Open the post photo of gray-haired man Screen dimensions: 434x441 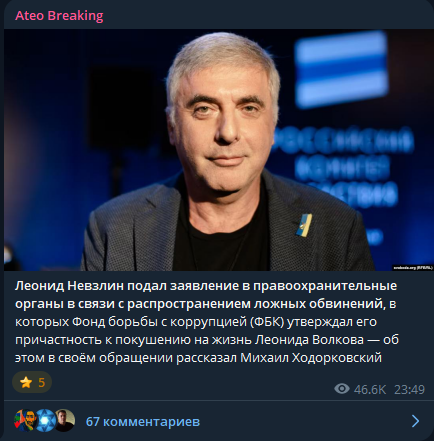pyautogui.click(x=219, y=150)
